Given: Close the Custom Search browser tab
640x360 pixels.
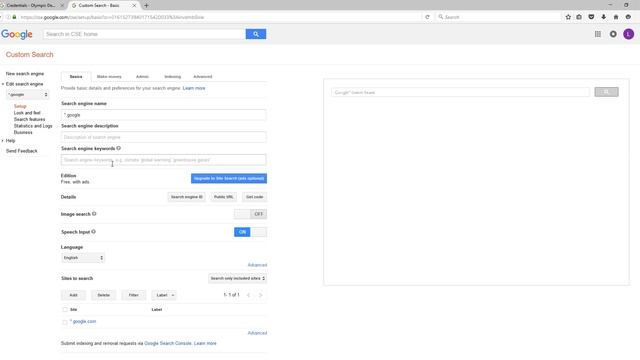Looking at the screenshot, I should (x=134, y=5).
